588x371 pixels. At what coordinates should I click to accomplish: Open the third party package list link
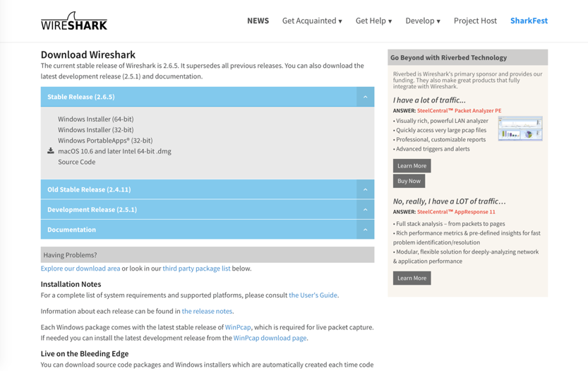[196, 269]
